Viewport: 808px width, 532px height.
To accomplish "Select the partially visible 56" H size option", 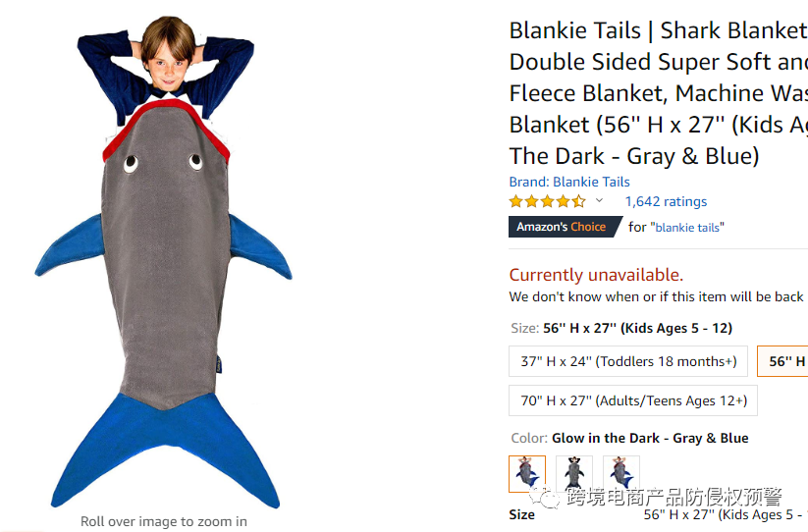I will point(782,361).
